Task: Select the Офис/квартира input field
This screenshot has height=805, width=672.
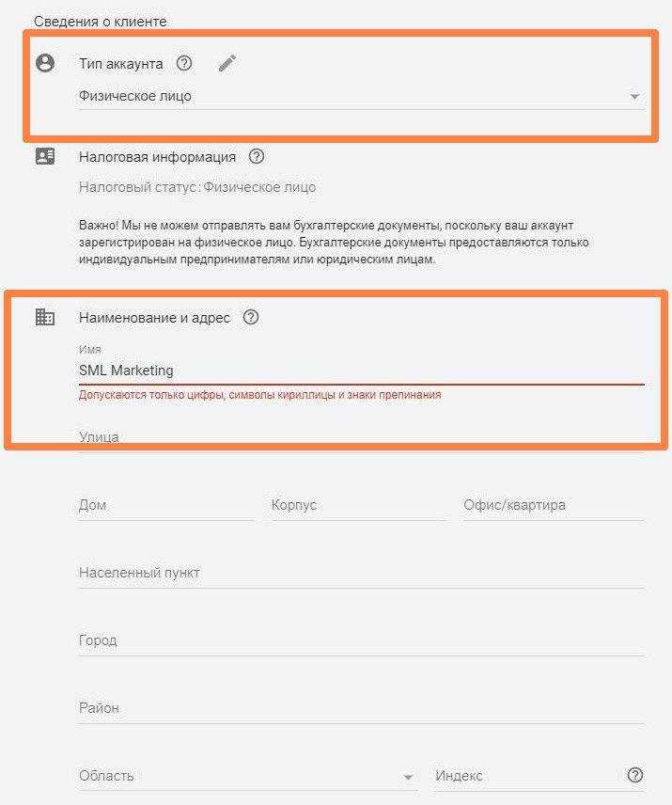Action: [554, 505]
